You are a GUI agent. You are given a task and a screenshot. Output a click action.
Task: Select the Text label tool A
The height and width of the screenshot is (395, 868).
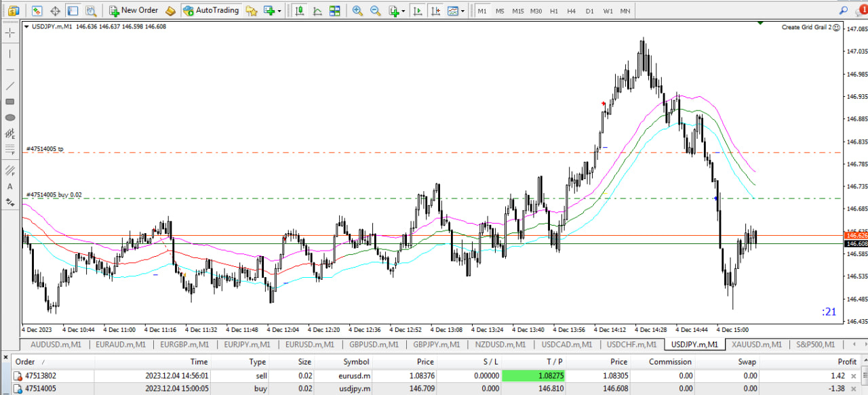click(10, 186)
